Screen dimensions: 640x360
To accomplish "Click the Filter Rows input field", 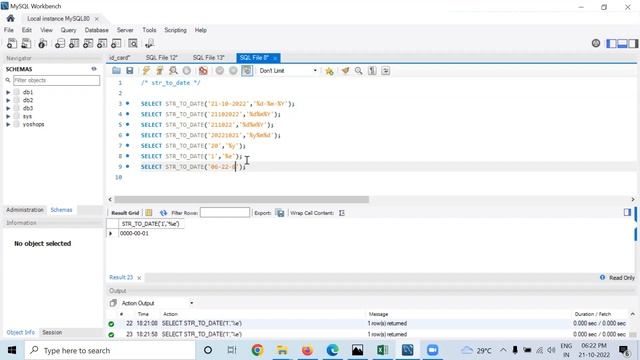I will [225, 212].
